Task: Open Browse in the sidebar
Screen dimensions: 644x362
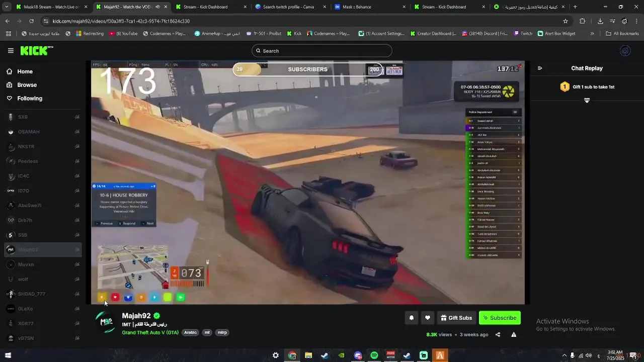Action: pyautogui.click(x=27, y=85)
